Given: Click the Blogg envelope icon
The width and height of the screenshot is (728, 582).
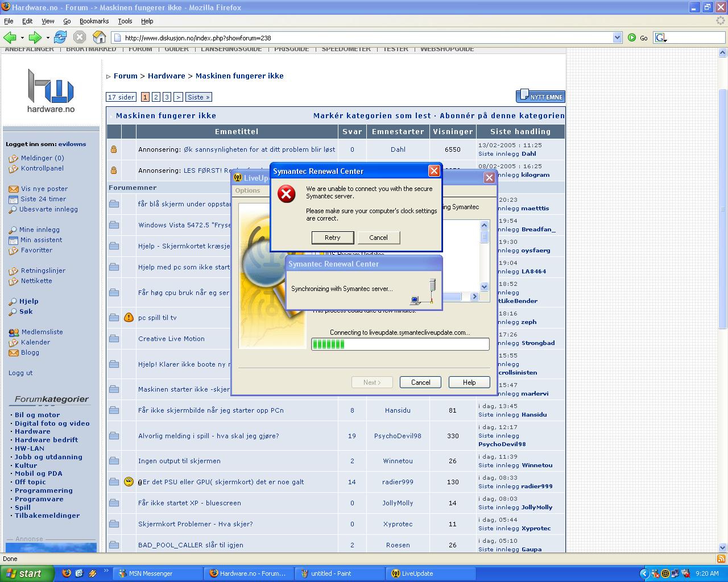Looking at the screenshot, I should click(x=13, y=353).
